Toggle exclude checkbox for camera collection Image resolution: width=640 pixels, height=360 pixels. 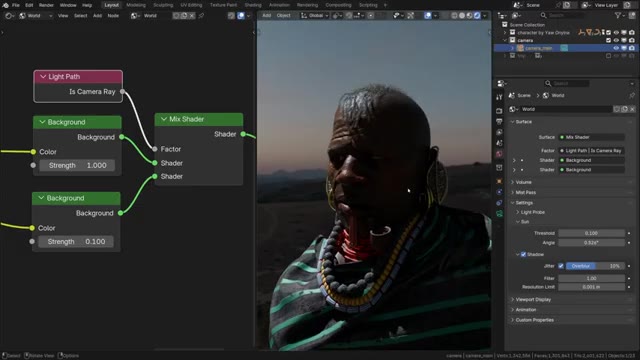[x=608, y=40]
